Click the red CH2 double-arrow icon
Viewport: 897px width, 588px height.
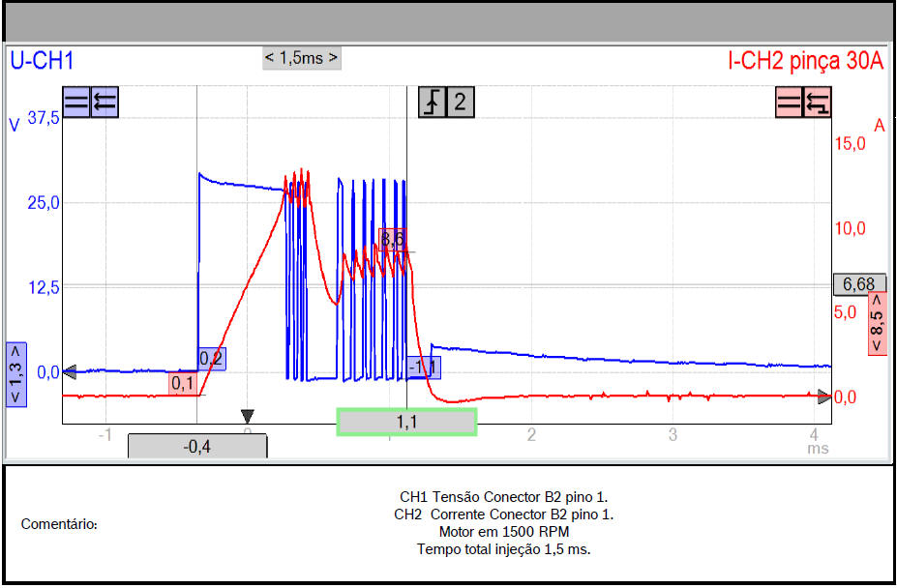(x=818, y=103)
